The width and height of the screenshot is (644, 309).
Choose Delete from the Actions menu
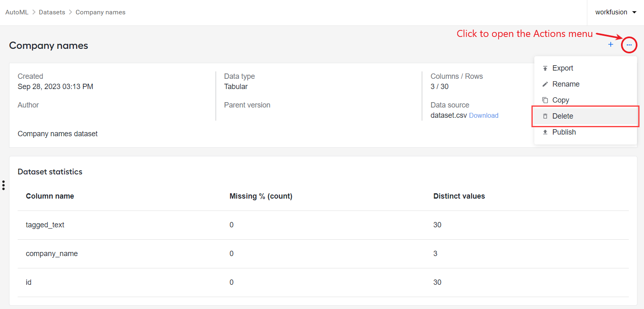(585, 116)
